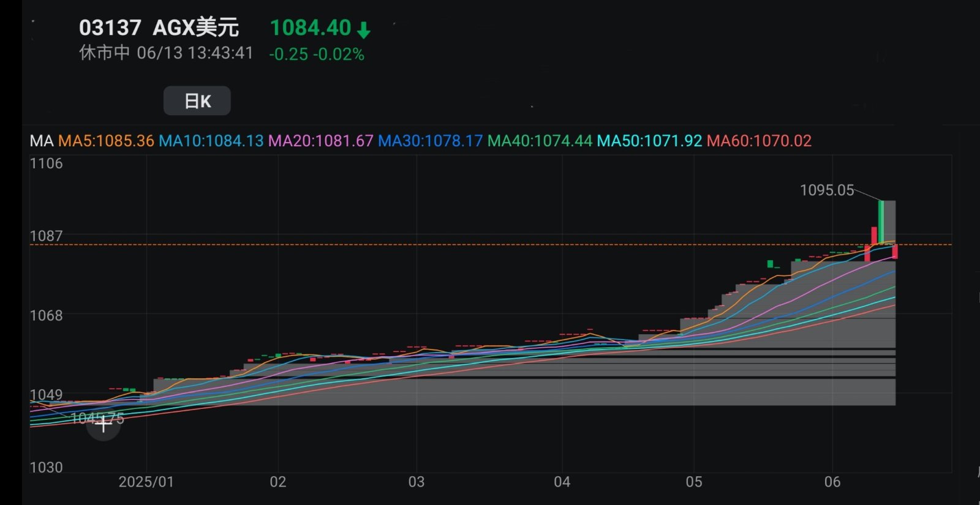Click the tall green candlestick at the peak
Viewport: 980px width, 505px height.
(x=881, y=222)
